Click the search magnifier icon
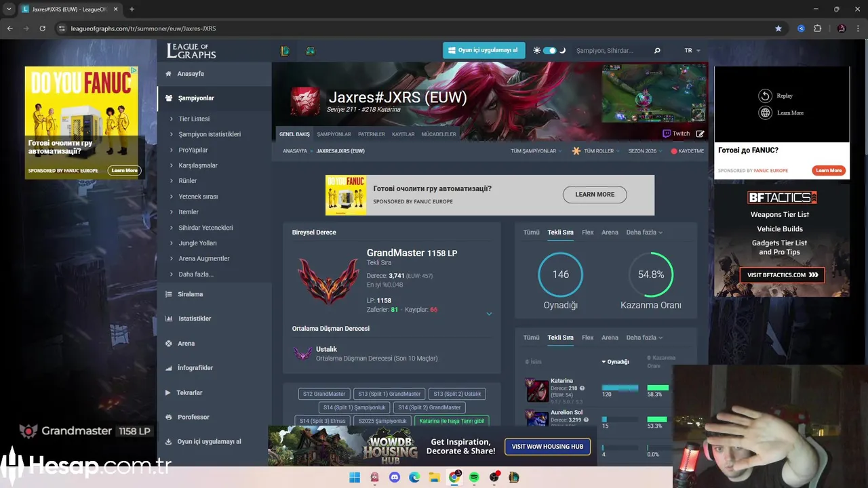The width and height of the screenshot is (868, 488). click(x=657, y=51)
